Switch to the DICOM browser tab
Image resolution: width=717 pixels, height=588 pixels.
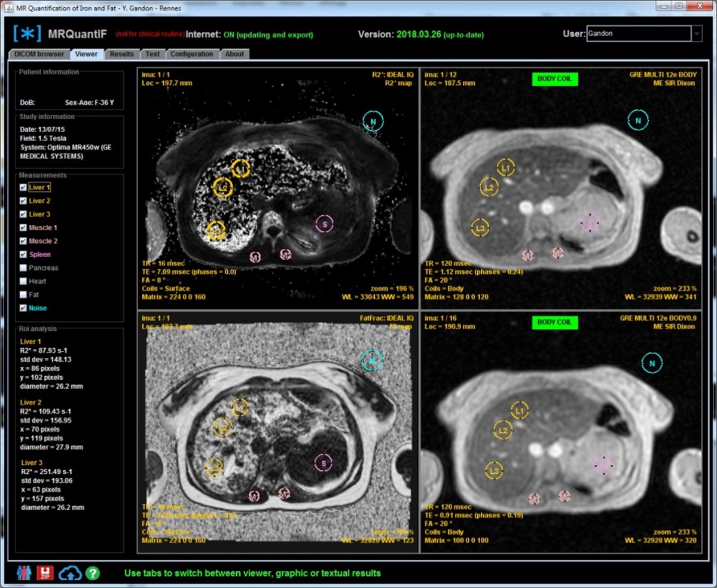pos(39,54)
